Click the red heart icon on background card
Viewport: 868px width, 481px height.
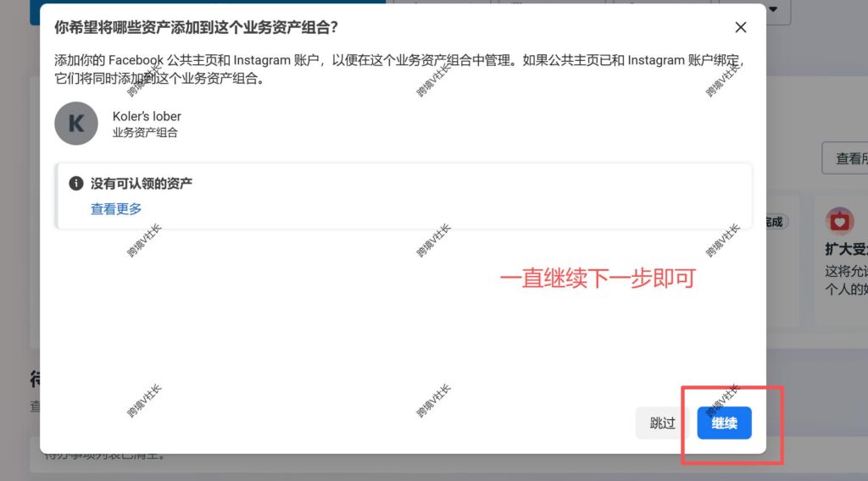(840, 221)
